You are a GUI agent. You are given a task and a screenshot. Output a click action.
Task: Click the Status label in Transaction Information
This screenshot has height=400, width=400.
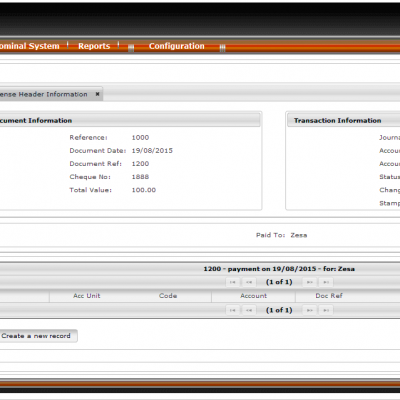point(389,177)
